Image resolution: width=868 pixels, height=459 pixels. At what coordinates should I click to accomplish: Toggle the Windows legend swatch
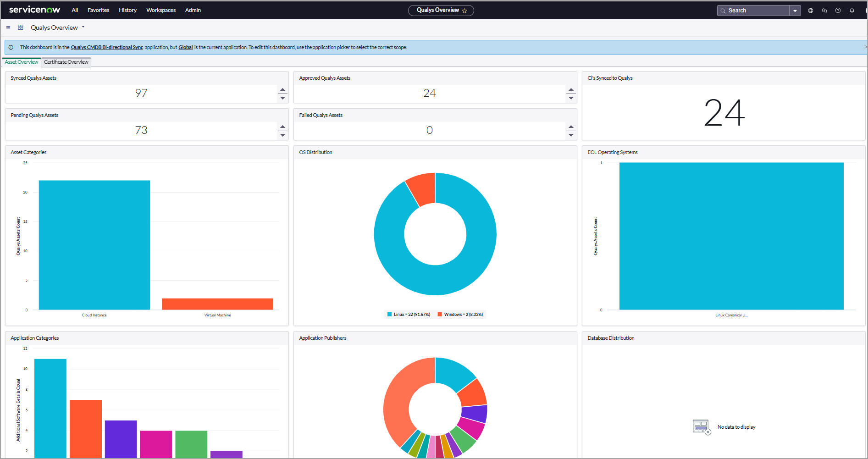(440, 315)
